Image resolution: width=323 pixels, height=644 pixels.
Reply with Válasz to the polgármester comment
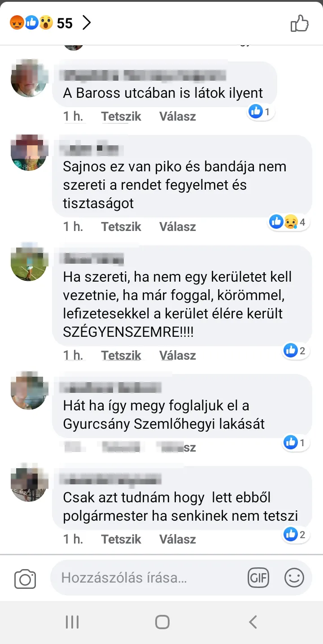pos(178,539)
